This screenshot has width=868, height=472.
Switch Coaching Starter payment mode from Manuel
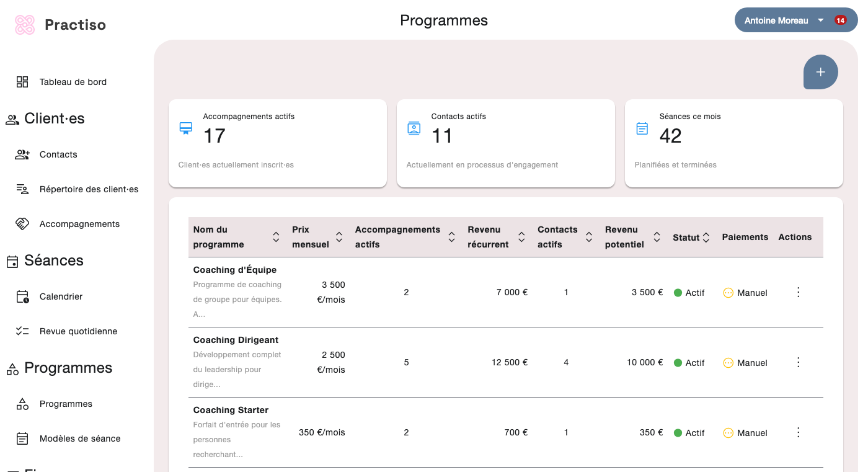[744, 432]
